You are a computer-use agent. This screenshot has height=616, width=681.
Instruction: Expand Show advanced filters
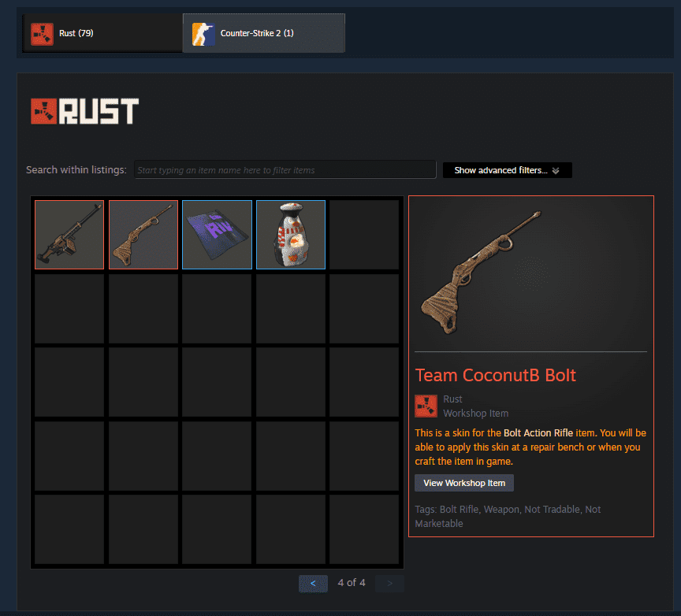pyautogui.click(x=508, y=170)
